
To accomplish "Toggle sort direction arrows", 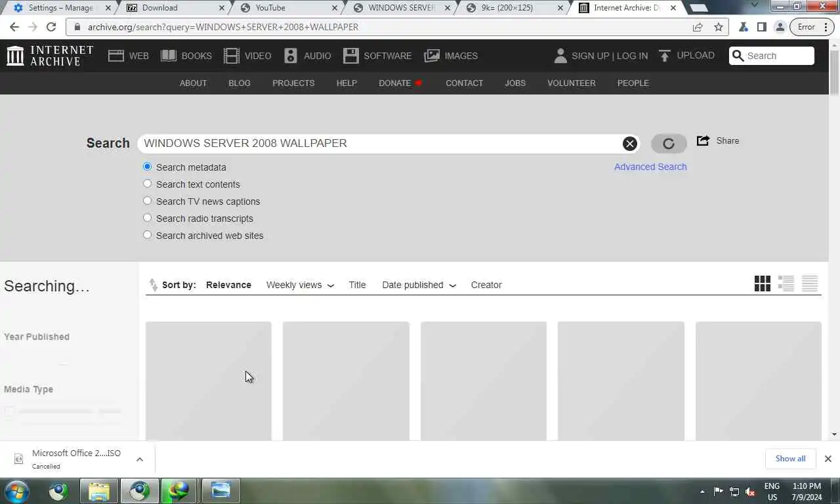I will [x=153, y=285].
